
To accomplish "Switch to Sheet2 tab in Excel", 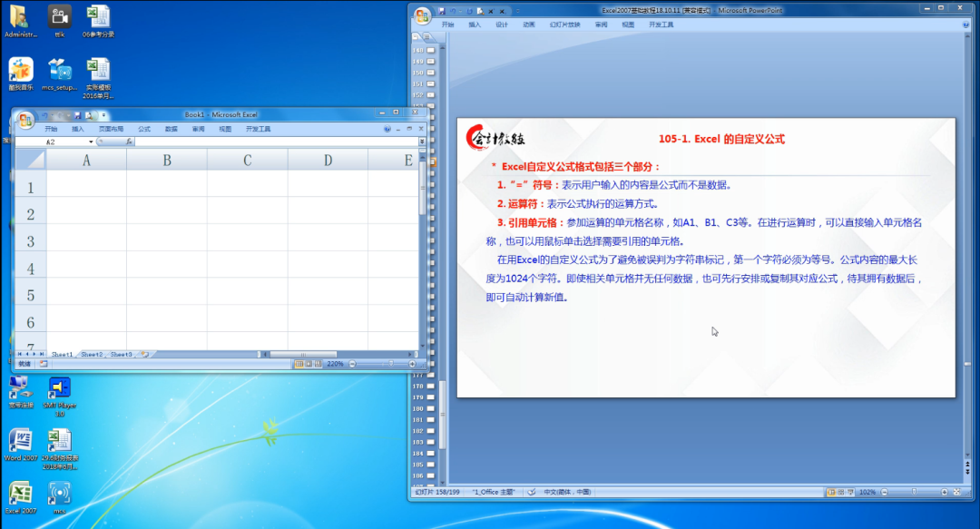I will coord(92,354).
